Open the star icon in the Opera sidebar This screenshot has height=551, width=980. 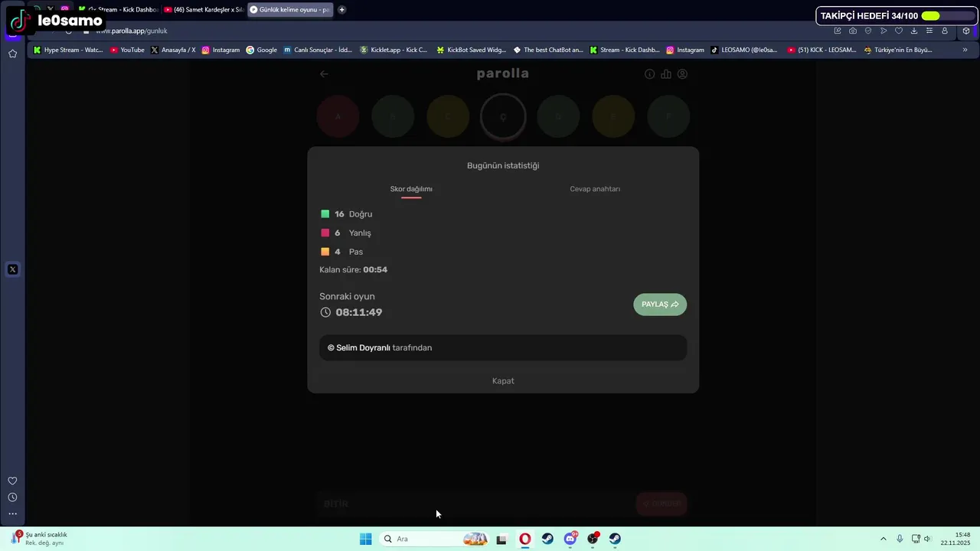(x=12, y=54)
